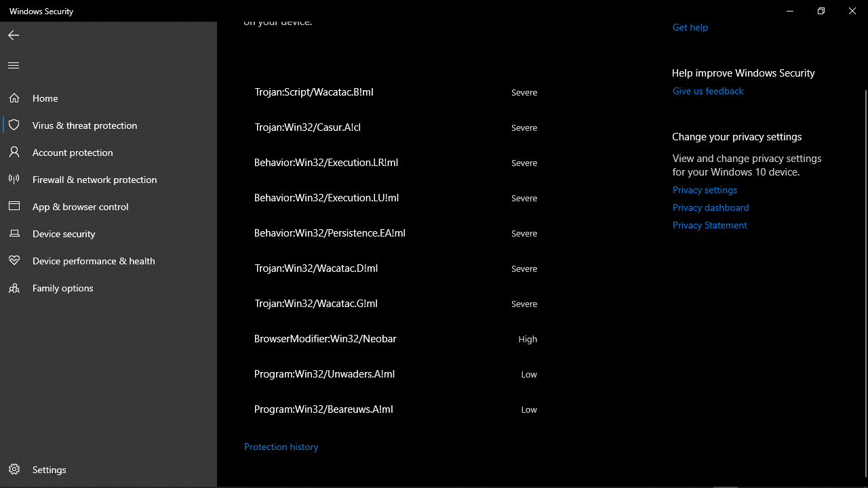Click High severity label for Neobar

coord(528,339)
